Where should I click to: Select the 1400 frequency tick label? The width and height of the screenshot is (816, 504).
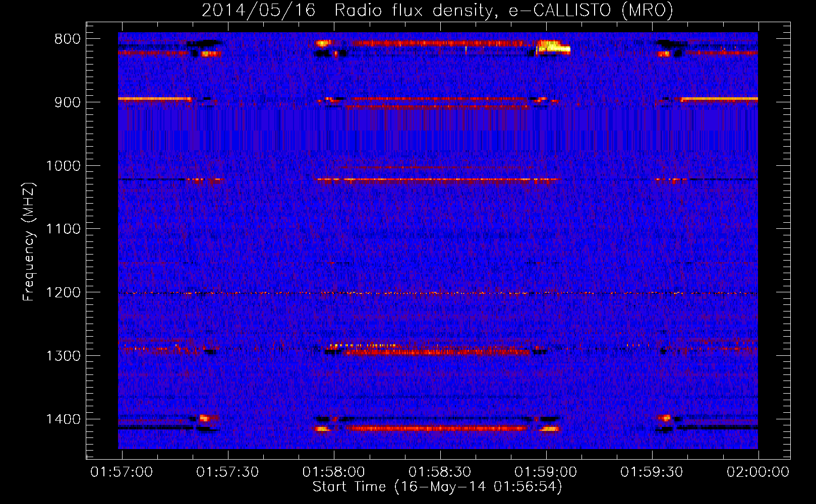[x=63, y=419]
